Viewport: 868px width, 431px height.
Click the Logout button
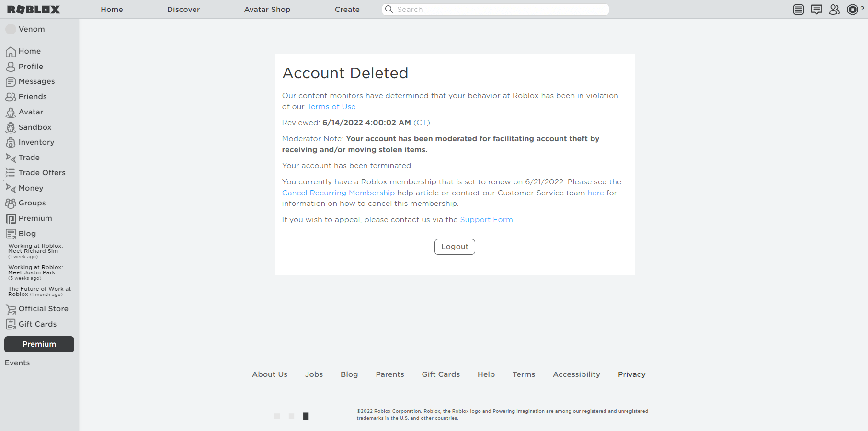point(455,247)
